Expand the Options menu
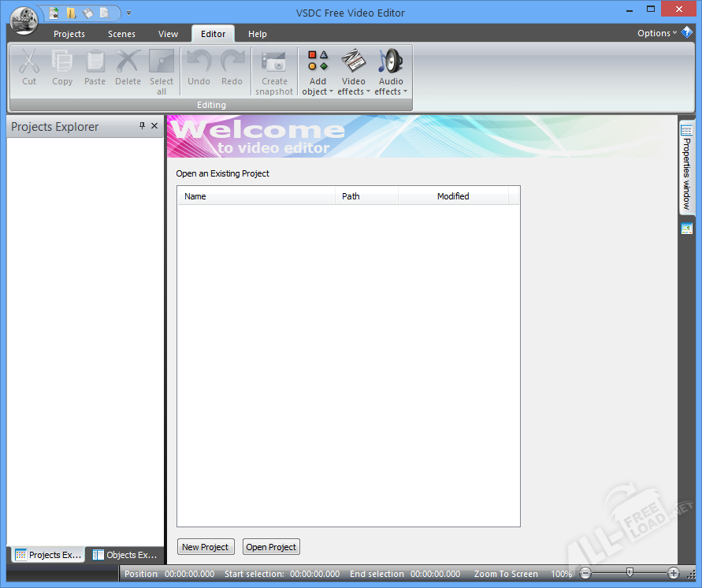The image size is (702, 588). [657, 33]
